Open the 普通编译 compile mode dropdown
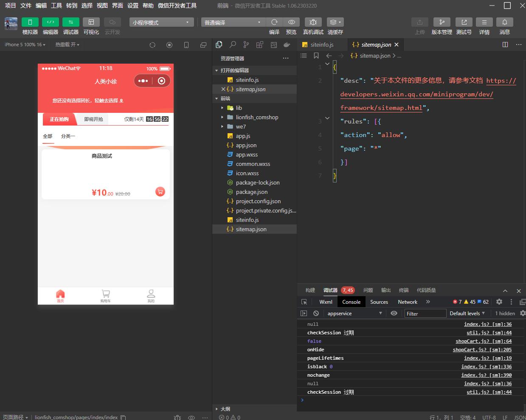 [x=233, y=22]
